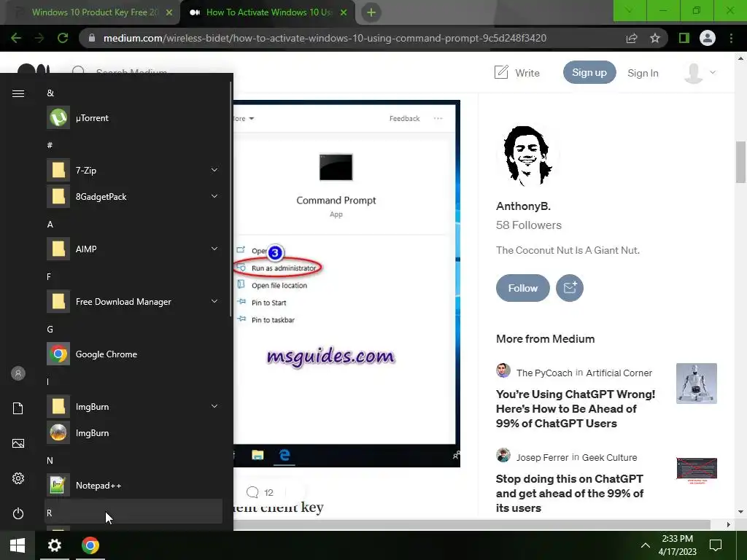Click the medium.com address bar
The height and width of the screenshot is (560, 747).
tap(324, 38)
